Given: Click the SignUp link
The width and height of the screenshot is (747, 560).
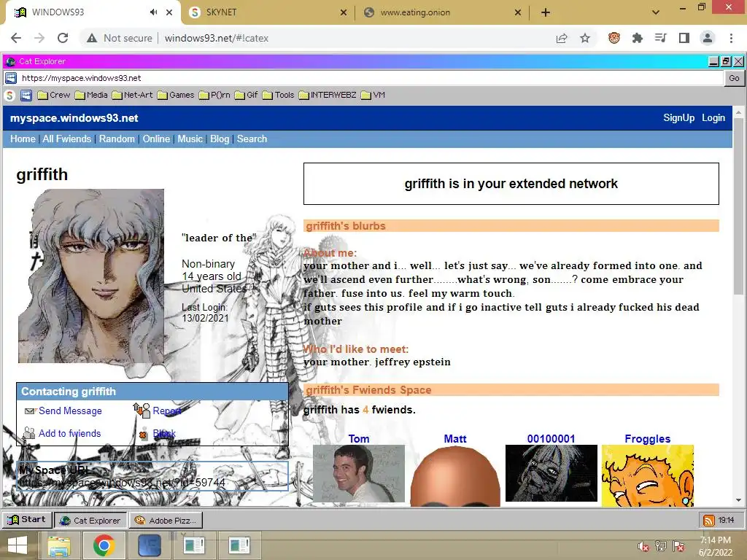Looking at the screenshot, I should 679,117.
